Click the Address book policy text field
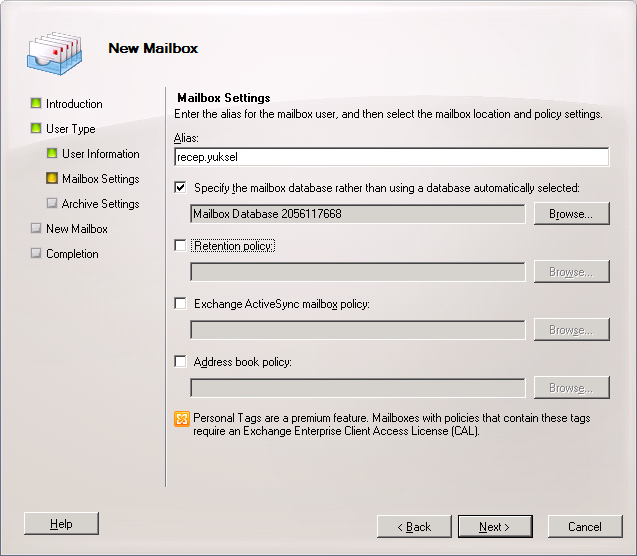637x556 pixels. [x=358, y=388]
